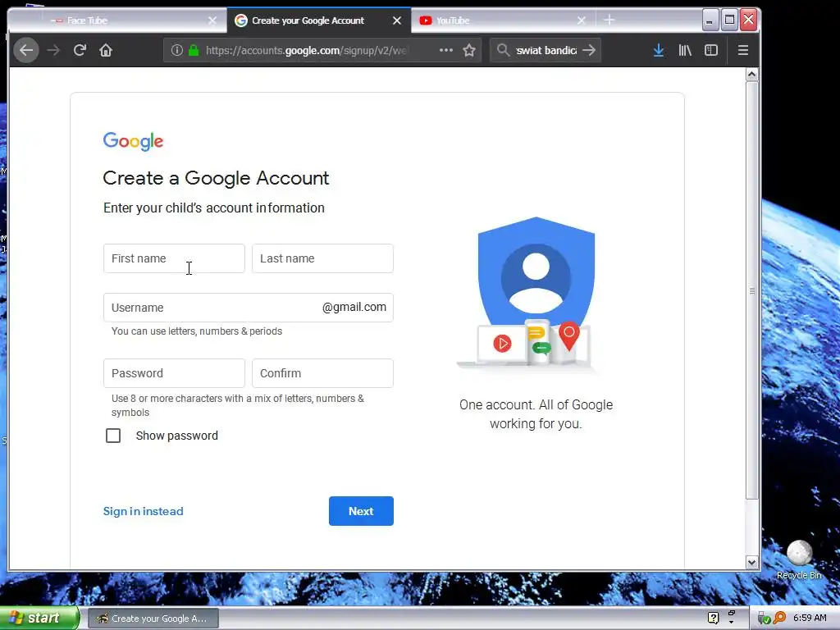This screenshot has width=840, height=630.
Task: Minimize the Firefox window
Action: (710, 21)
